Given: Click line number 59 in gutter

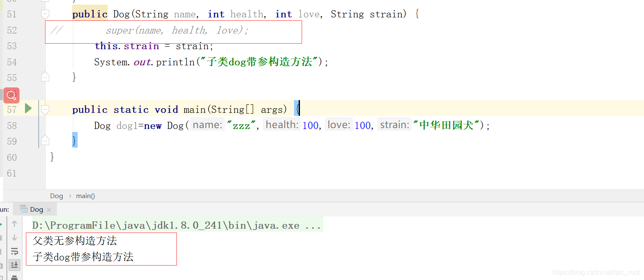Looking at the screenshot, I should click(12, 141).
